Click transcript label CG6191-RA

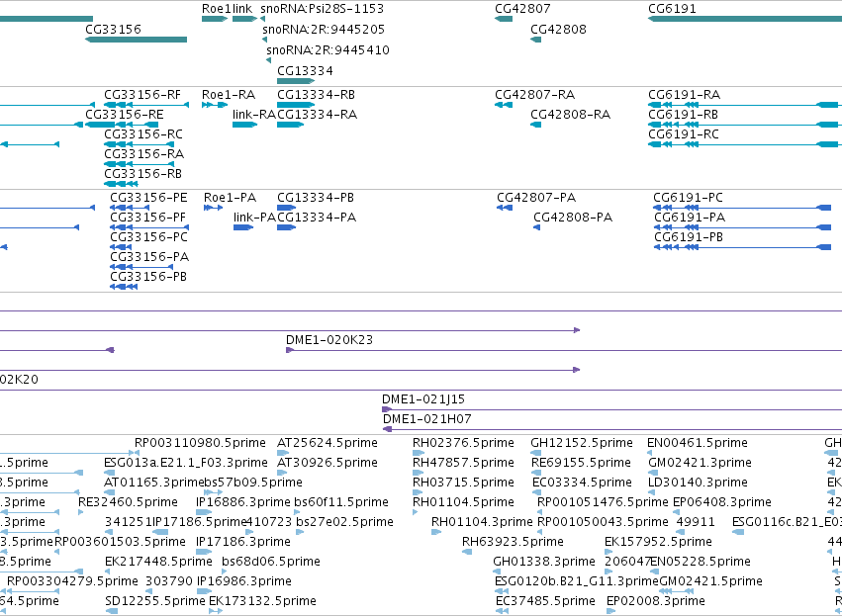[x=684, y=95]
